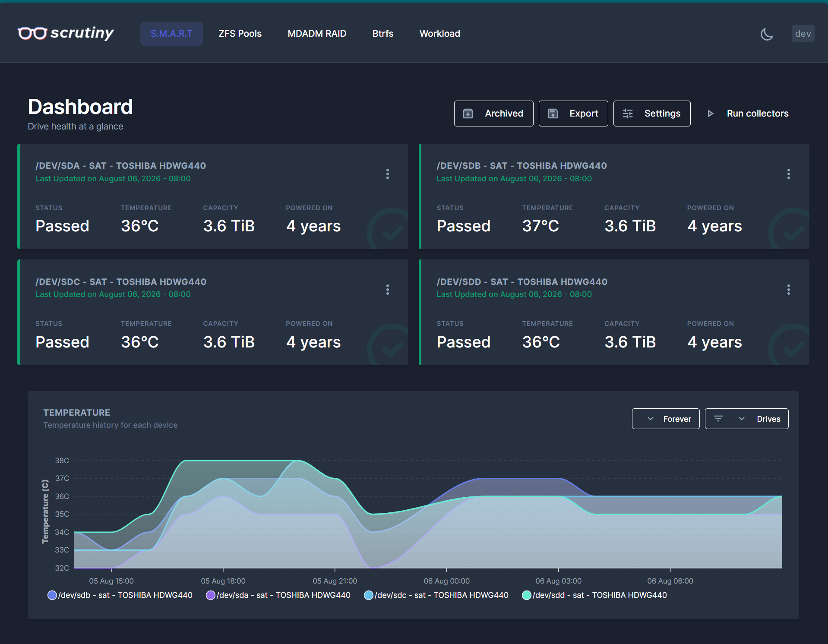Click the play icon beside Run collectors
The image size is (828, 644).
coord(711,114)
